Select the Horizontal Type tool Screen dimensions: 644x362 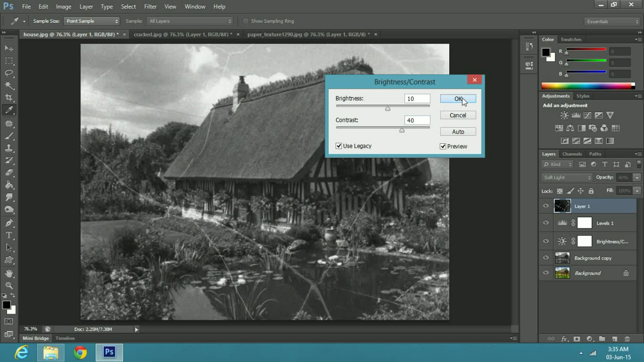[x=9, y=235]
